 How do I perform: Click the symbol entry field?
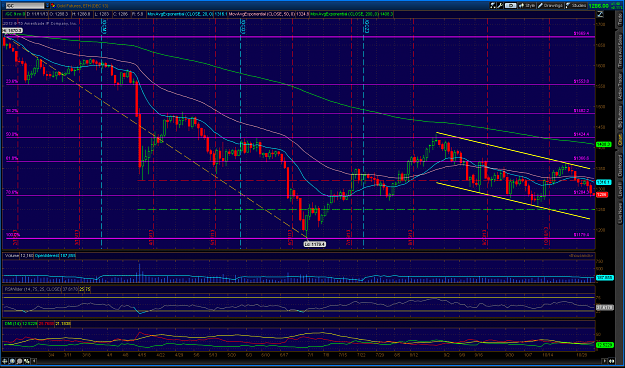pos(25,6)
